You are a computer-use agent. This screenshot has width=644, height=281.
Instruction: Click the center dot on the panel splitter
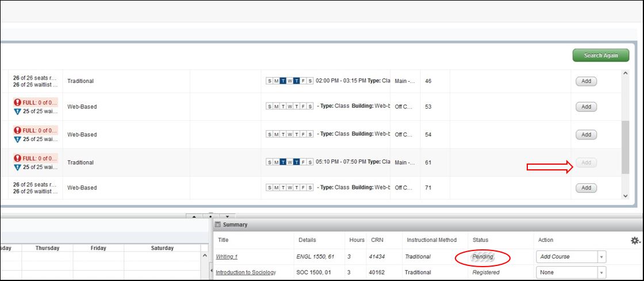click(210, 217)
